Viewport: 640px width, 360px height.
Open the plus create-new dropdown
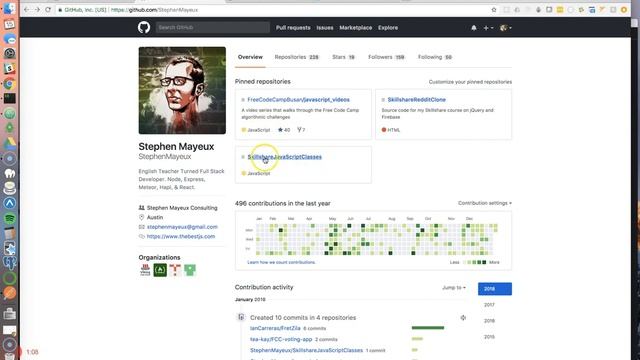[x=488, y=28]
